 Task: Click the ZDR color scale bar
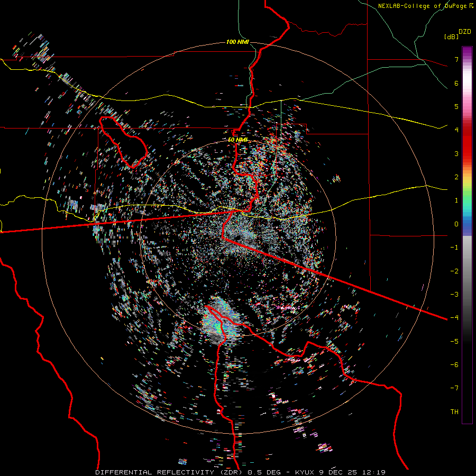(x=467, y=235)
